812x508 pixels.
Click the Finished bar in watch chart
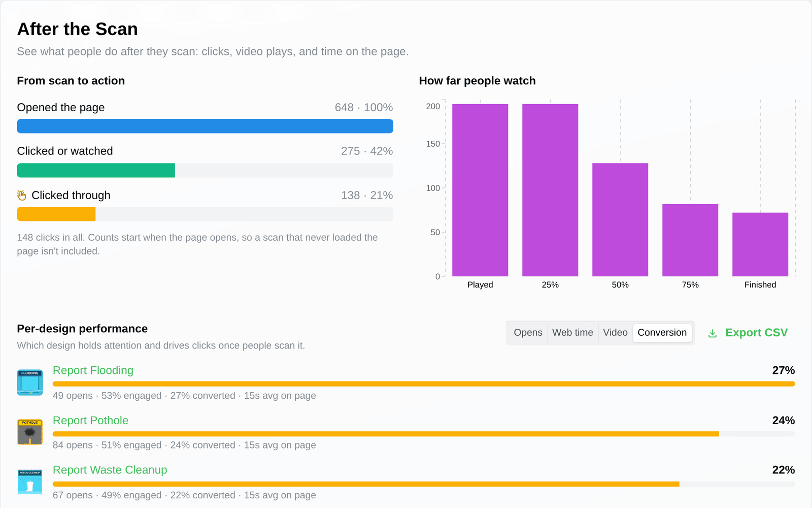coord(760,244)
